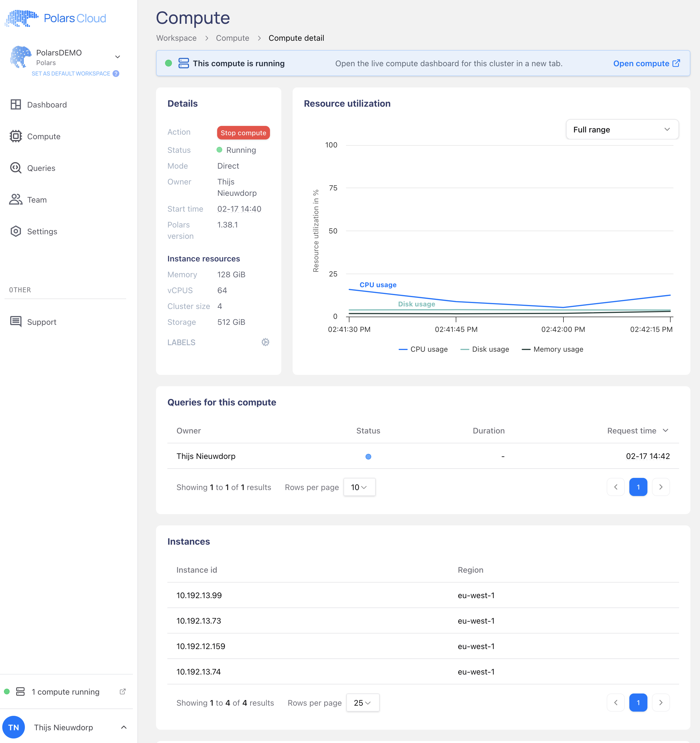Open the Support section

point(42,322)
